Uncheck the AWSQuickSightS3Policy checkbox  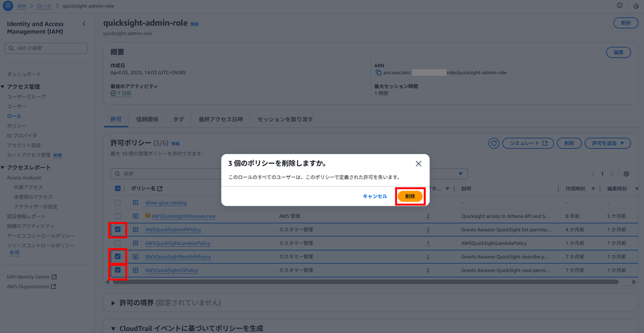tap(118, 270)
